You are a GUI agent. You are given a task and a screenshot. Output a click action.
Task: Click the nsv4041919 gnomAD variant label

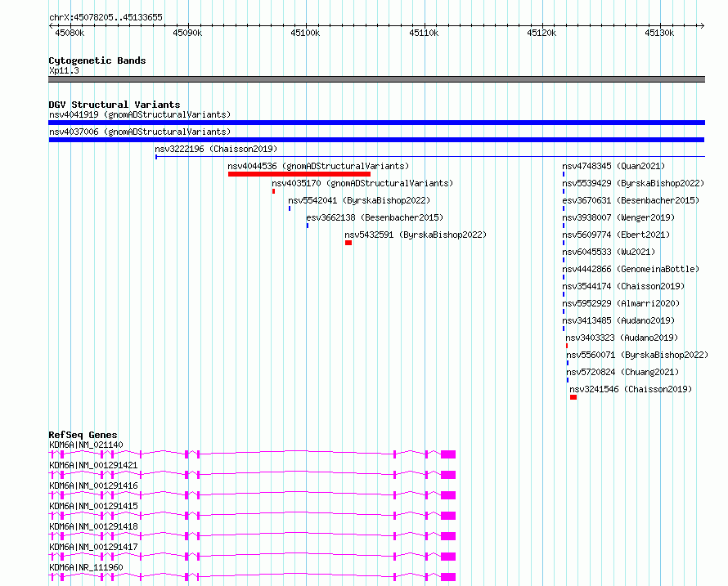pyautogui.click(x=140, y=114)
